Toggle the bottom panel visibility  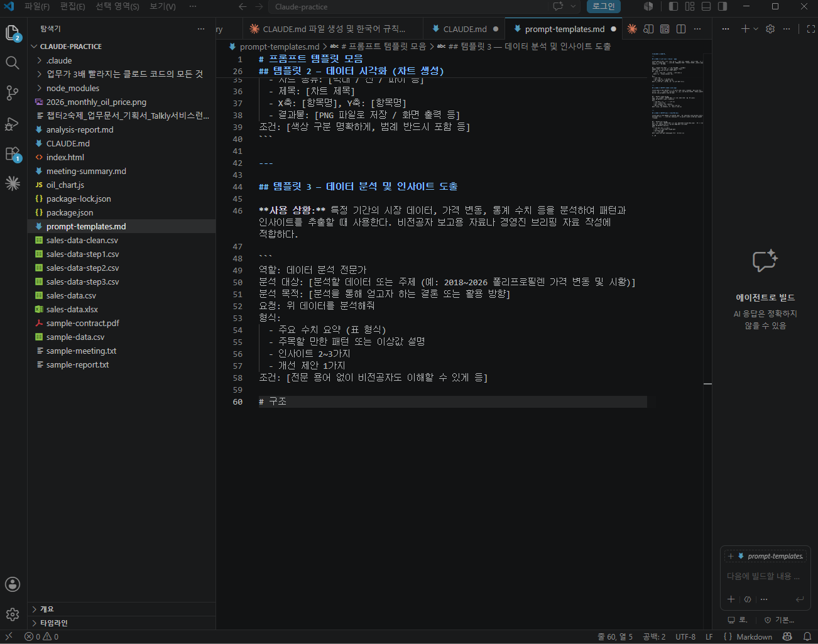click(x=706, y=6)
